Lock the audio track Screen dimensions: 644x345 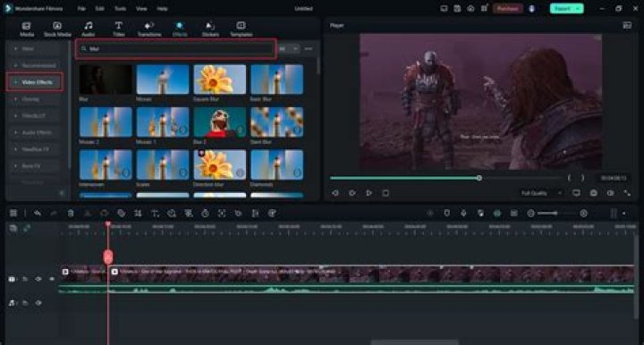click(25, 303)
